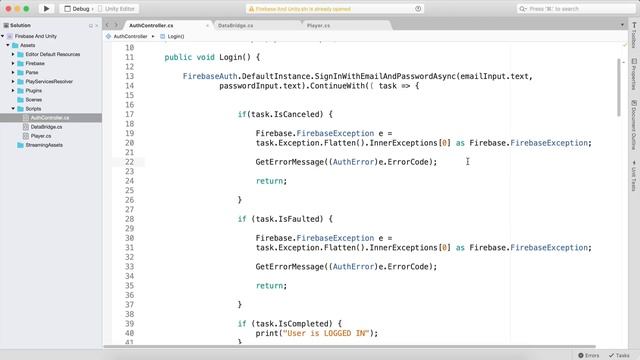
Task: Click 'if (task.IsCompleted)' code line
Action: point(290,324)
